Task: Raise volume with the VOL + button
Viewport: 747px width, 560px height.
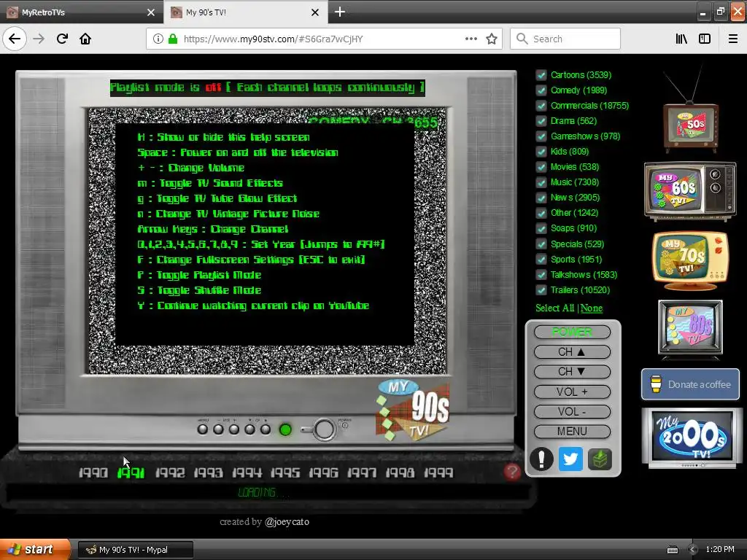Action: [x=572, y=392]
